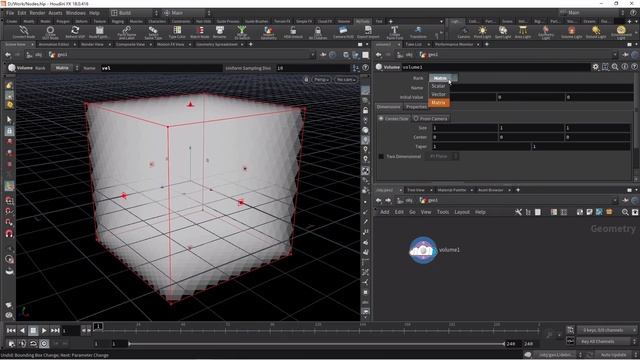
Task: Click network editor back arrow
Action: (378, 200)
